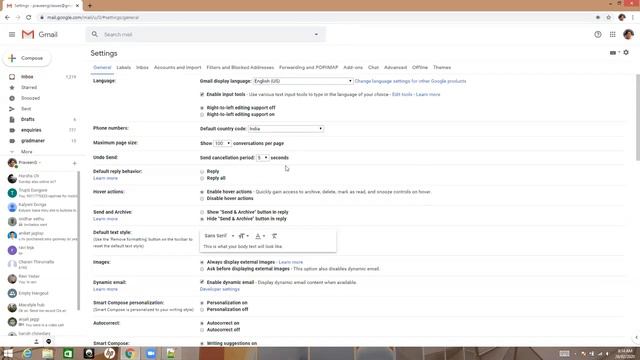This screenshot has width=640, height=360.
Task: Go back in Chrome
Action: pos(7,18)
